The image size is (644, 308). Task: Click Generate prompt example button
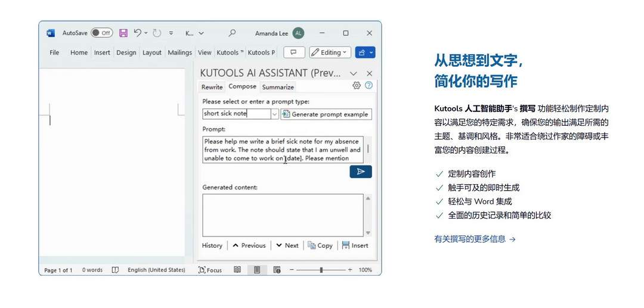[x=326, y=114]
